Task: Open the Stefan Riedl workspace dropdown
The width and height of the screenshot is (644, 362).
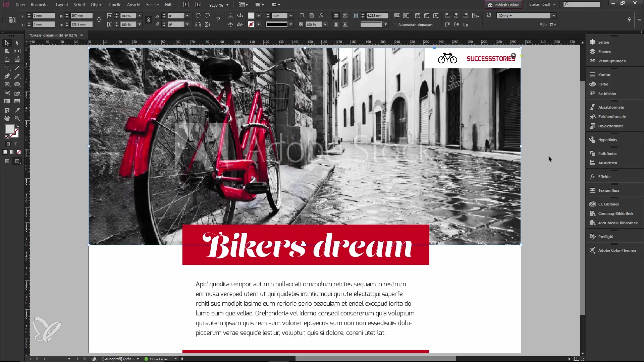Action: (x=542, y=5)
